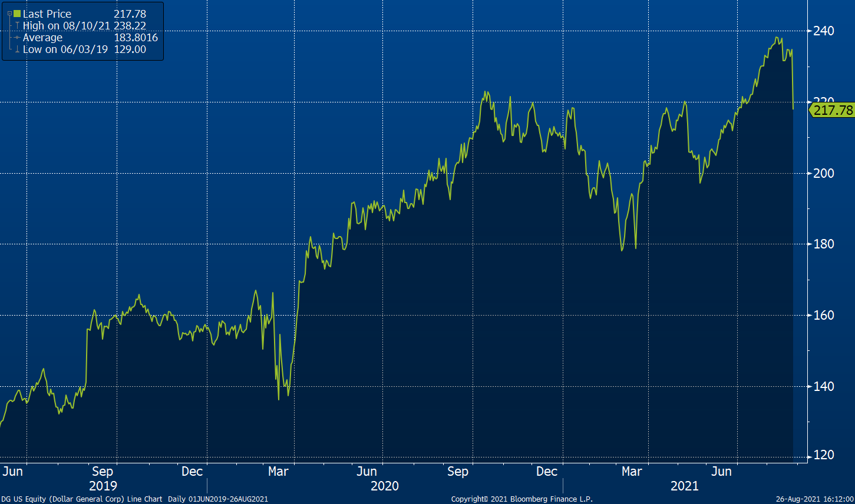Click the Sep 2019 month label

coord(103,471)
